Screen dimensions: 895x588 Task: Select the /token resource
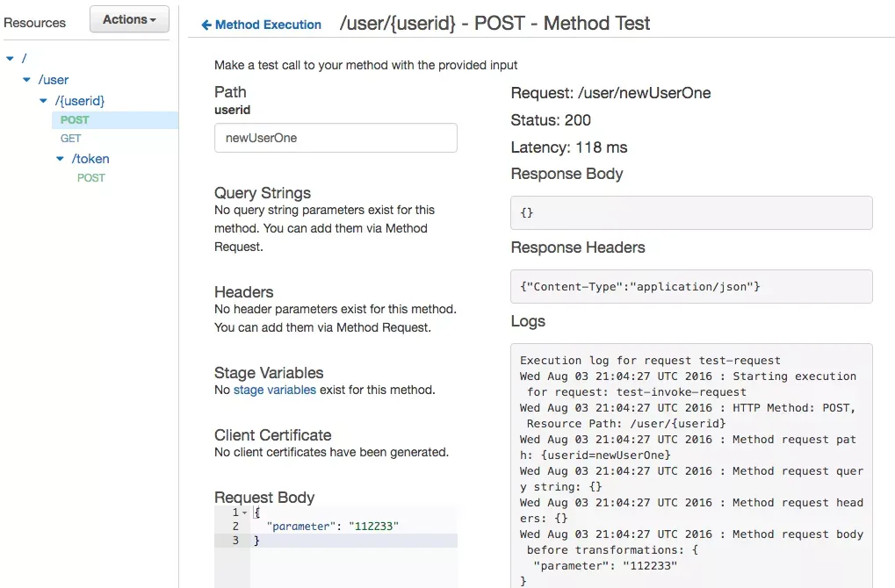tap(90, 159)
